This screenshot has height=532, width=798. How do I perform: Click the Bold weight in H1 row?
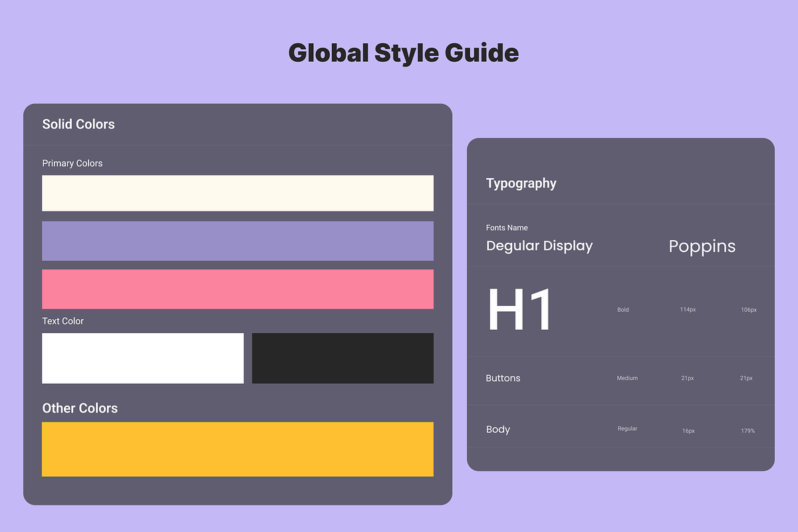pyautogui.click(x=623, y=310)
